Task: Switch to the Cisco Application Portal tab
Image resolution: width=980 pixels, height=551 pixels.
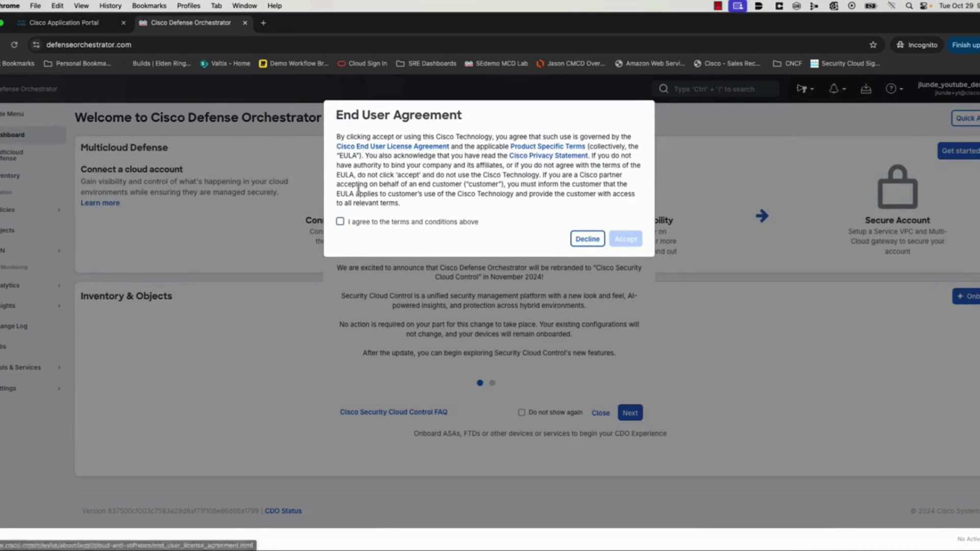Action: 64,23
